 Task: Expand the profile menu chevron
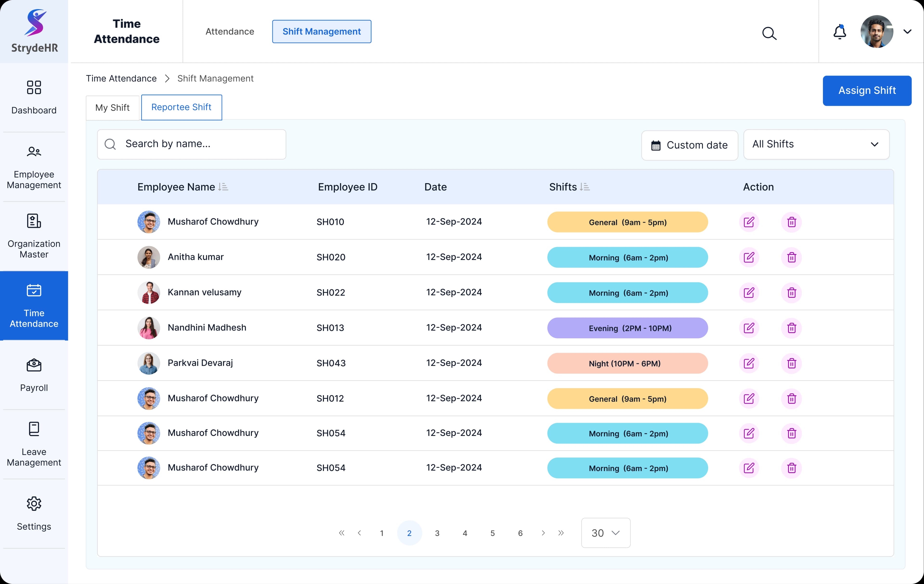pyautogui.click(x=907, y=32)
